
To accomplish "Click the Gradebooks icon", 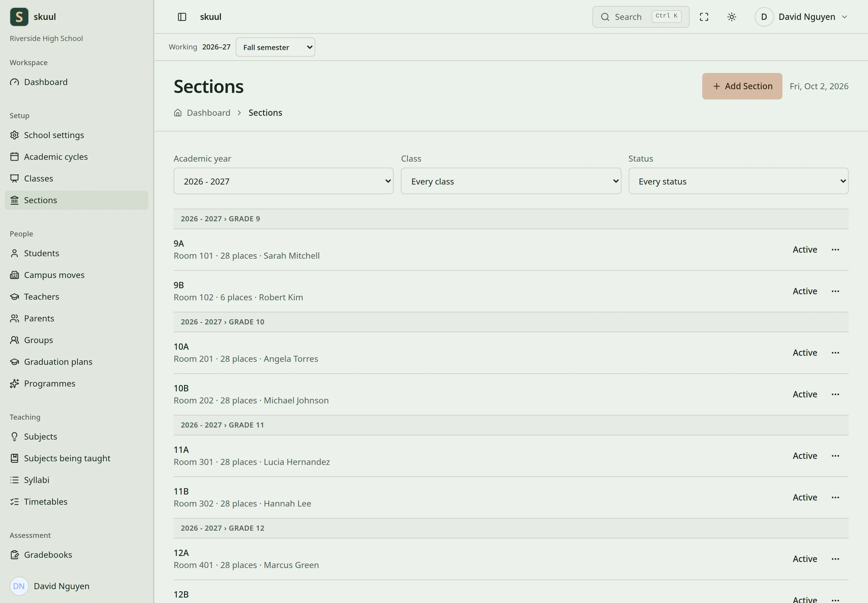I will point(14,555).
